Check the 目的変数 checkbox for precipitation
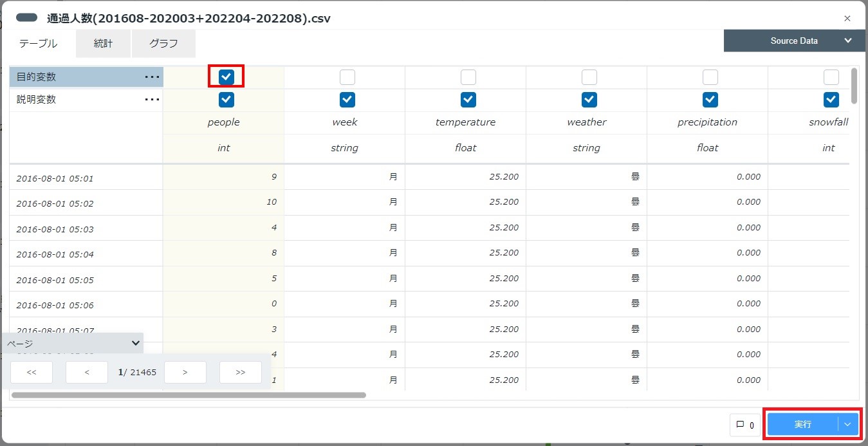The width and height of the screenshot is (868, 446). [x=710, y=77]
